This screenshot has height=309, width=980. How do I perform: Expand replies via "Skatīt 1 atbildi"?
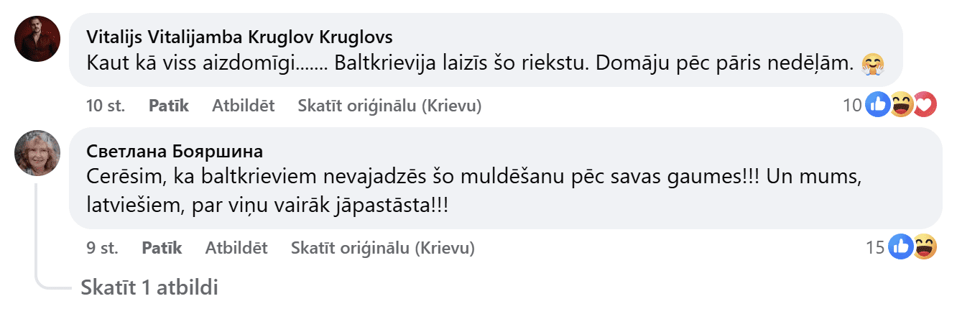[x=149, y=287]
